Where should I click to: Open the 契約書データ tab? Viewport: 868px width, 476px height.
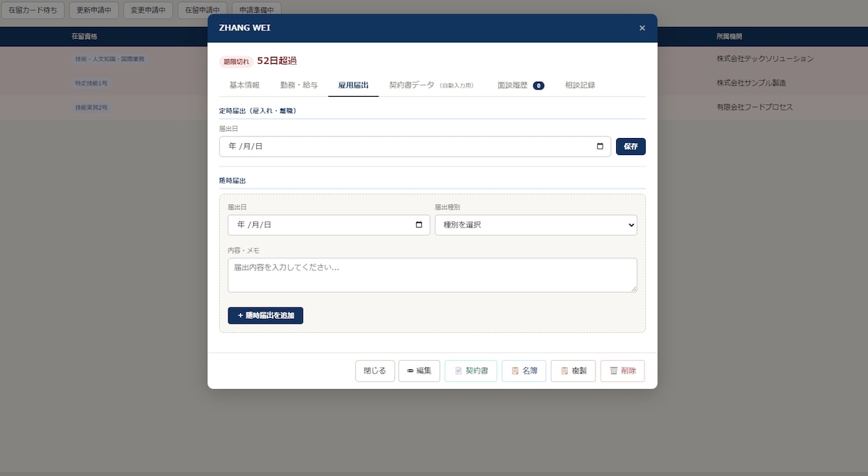(431, 85)
